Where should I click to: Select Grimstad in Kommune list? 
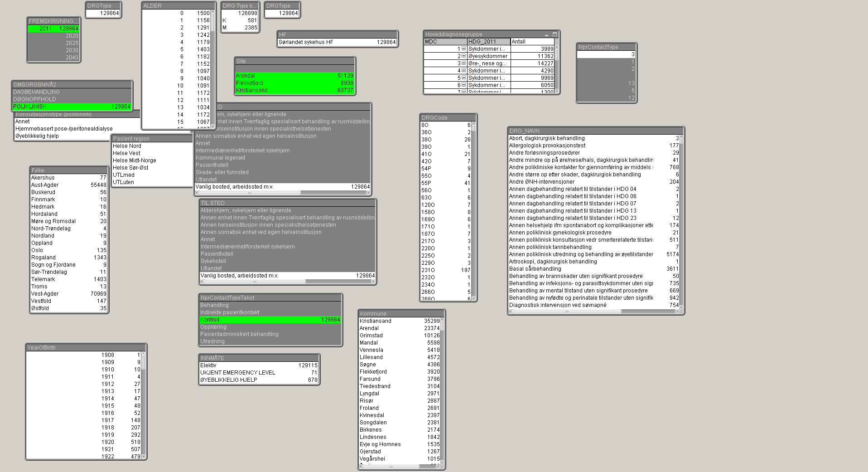pos(400,336)
